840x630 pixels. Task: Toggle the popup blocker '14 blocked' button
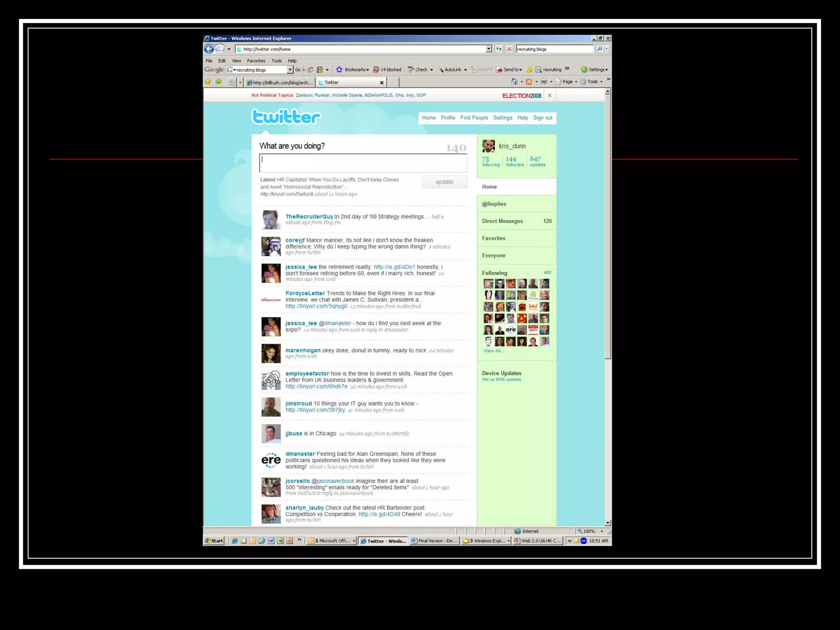coord(387,70)
